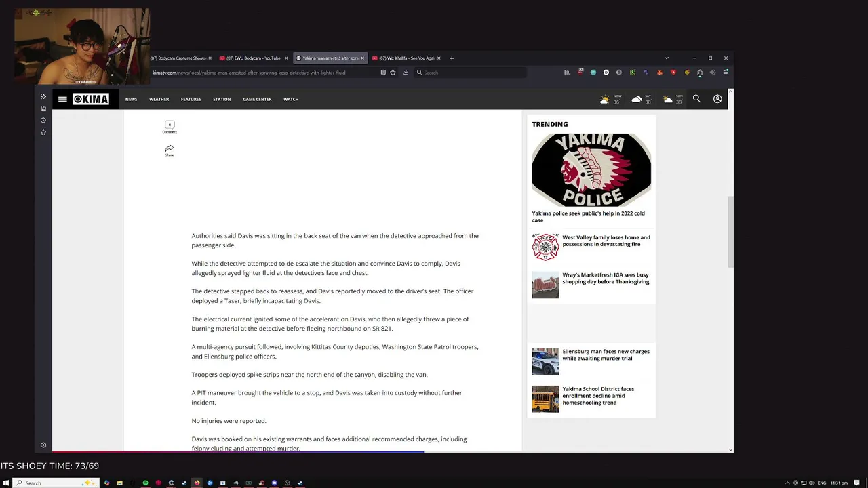Viewport: 868px width, 488px height.
Task: Bookmark this page with the star icon
Action: 393,73
